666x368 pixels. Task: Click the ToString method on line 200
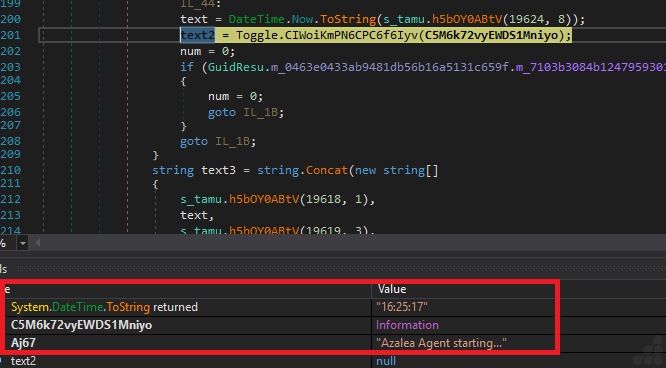[348, 19]
